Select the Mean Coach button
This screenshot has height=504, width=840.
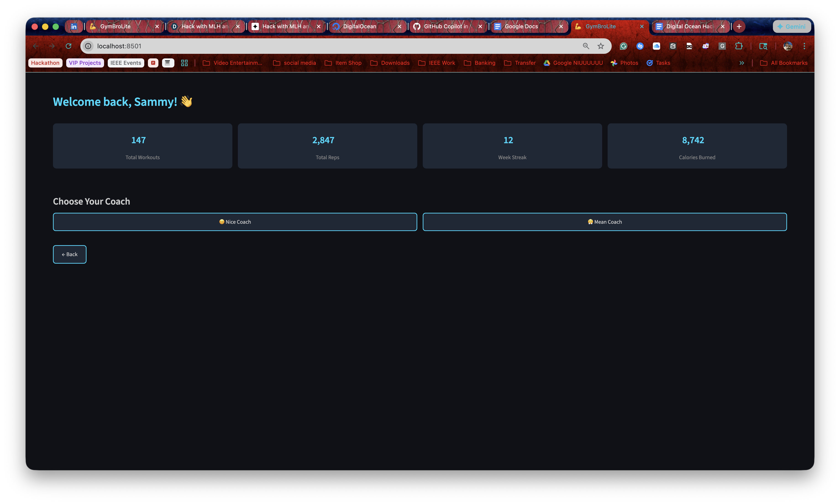tap(604, 222)
